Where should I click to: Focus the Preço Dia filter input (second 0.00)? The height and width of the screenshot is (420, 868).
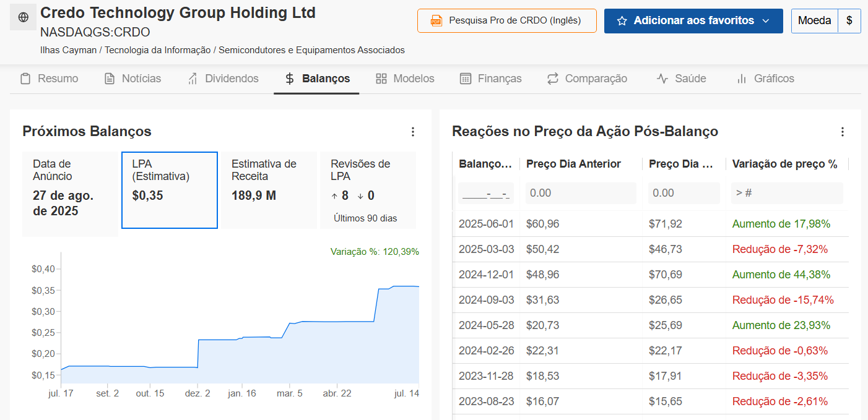pyautogui.click(x=684, y=193)
